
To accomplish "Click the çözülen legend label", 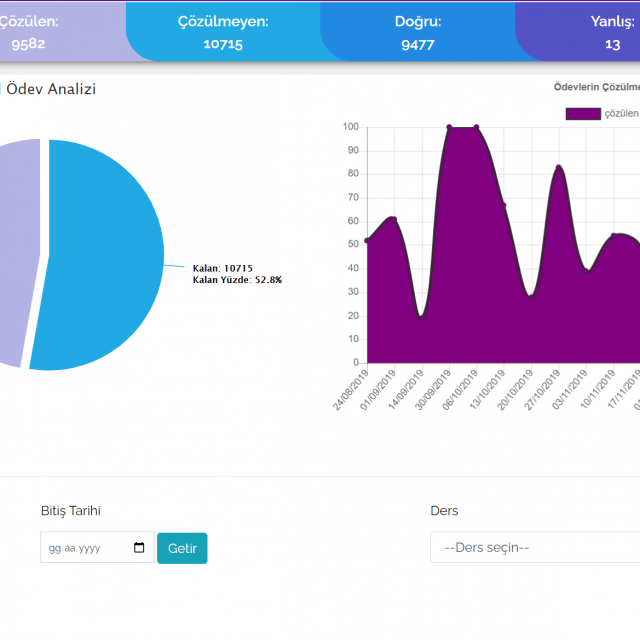I will (621, 113).
